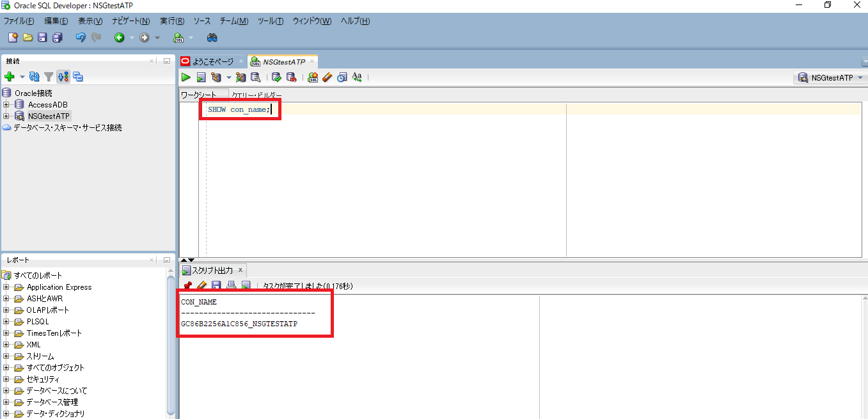
Task: Click the Unshared SQL Worksheet icon
Action: 313,77
